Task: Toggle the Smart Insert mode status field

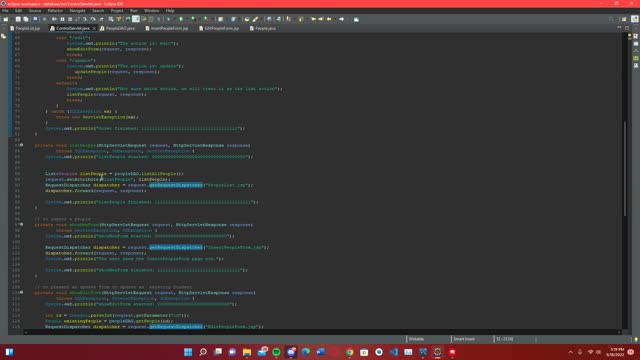Action: pos(464,339)
